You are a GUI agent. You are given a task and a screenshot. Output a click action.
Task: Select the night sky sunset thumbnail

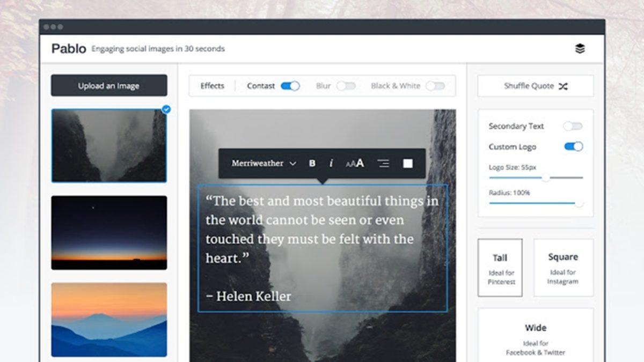point(109,232)
